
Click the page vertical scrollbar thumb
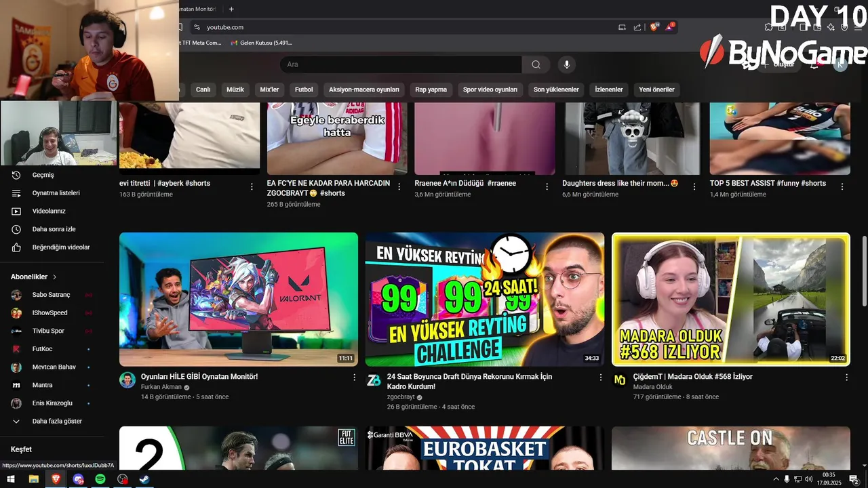[864, 271]
